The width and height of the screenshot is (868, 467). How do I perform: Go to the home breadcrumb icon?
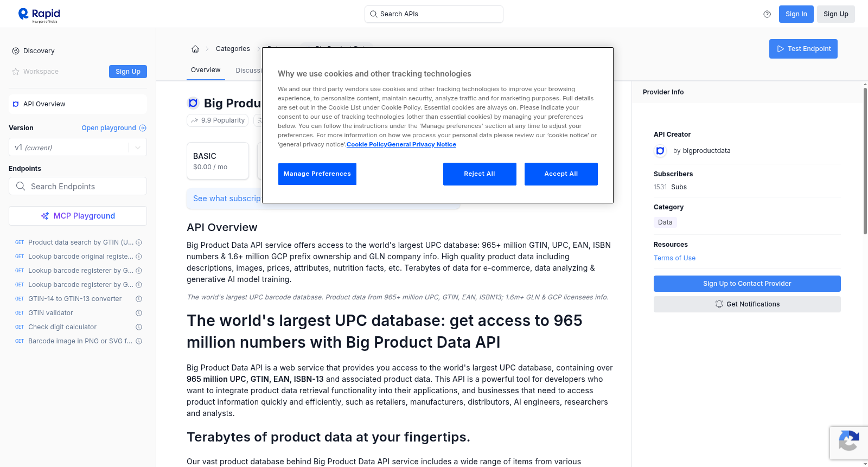pyautogui.click(x=195, y=49)
